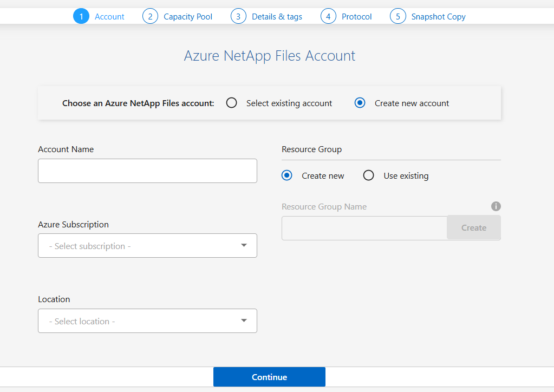Go to the Capacity Pool step label

pos(188,17)
